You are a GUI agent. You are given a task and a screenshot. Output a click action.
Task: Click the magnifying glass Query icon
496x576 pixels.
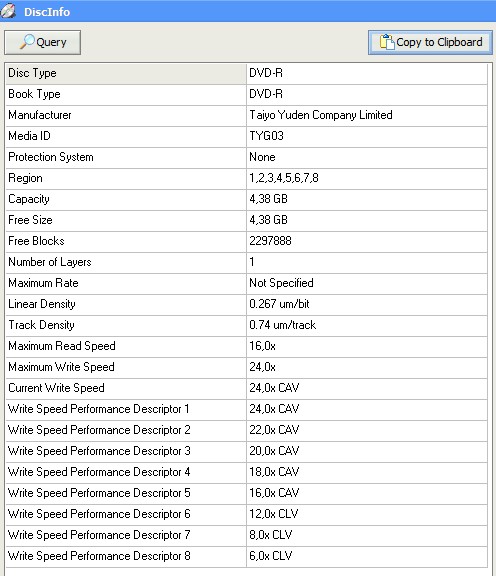(x=28, y=42)
